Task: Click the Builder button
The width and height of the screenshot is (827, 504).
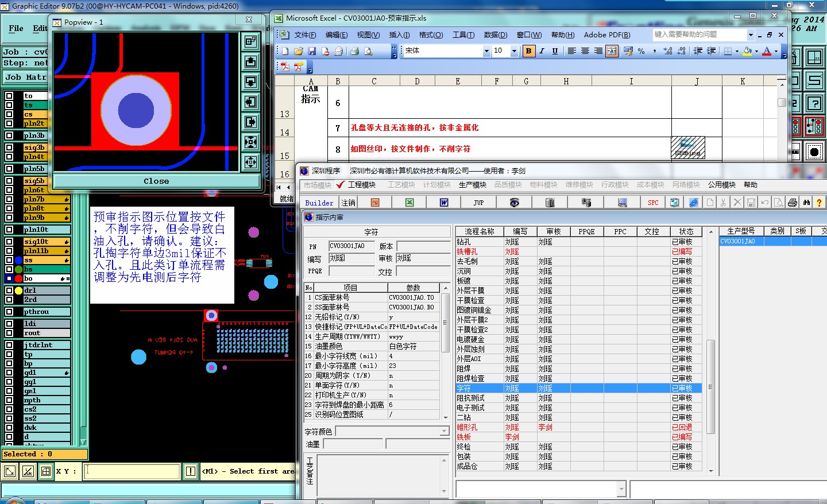Action: click(x=319, y=203)
